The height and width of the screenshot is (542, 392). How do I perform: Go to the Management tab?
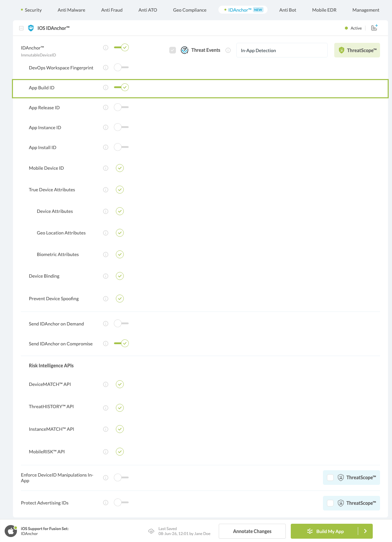click(366, 10)
